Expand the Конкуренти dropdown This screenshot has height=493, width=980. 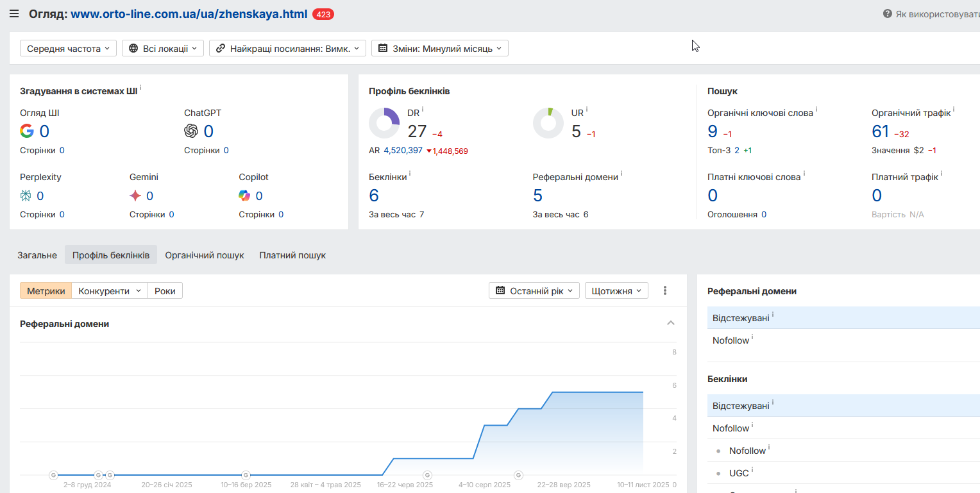pos(110,291)
